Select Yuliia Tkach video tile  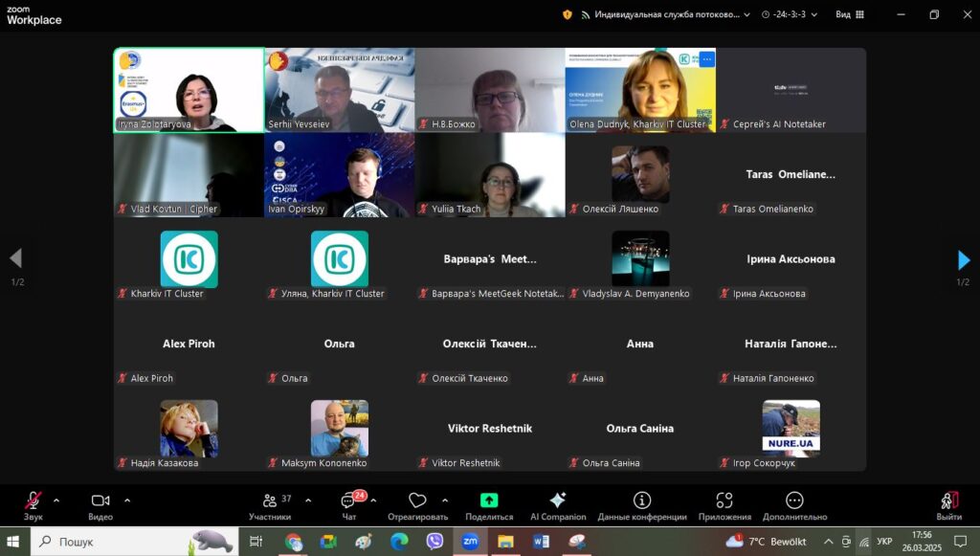[490, 175]
